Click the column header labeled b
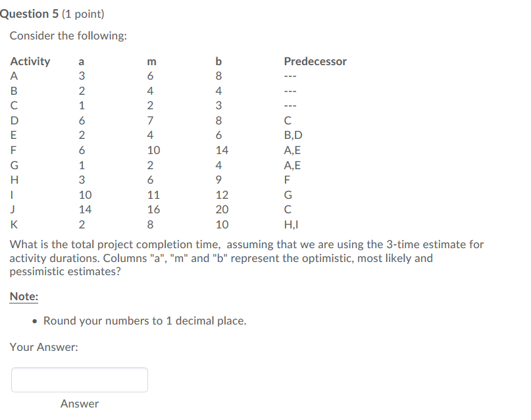 click(218, 61)
